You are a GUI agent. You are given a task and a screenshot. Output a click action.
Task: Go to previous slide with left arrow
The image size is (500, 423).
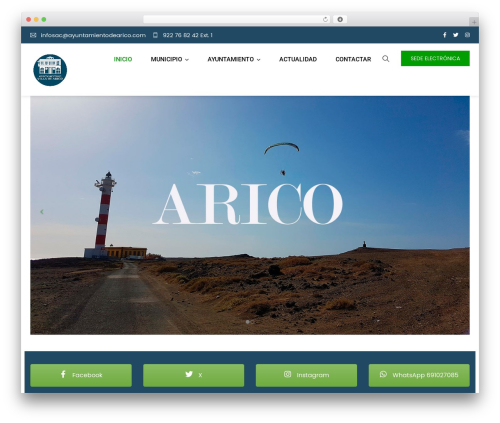42,212
